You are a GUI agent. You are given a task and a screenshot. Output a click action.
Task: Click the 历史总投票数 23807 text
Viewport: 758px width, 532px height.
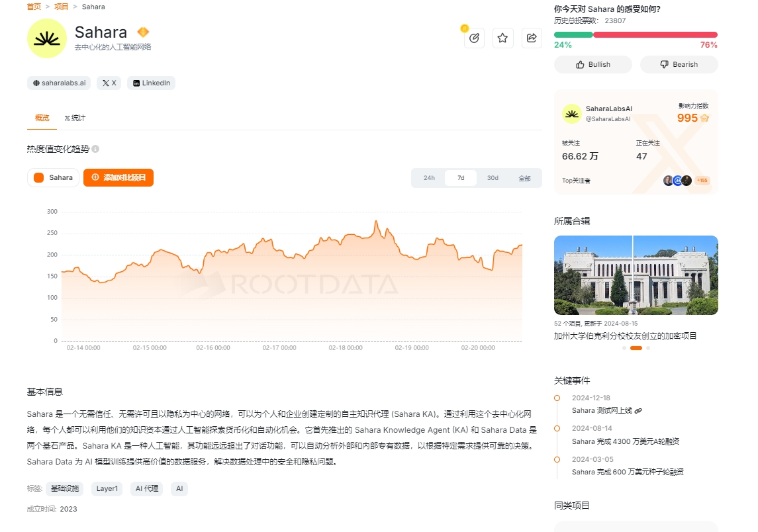coord(590,21)
